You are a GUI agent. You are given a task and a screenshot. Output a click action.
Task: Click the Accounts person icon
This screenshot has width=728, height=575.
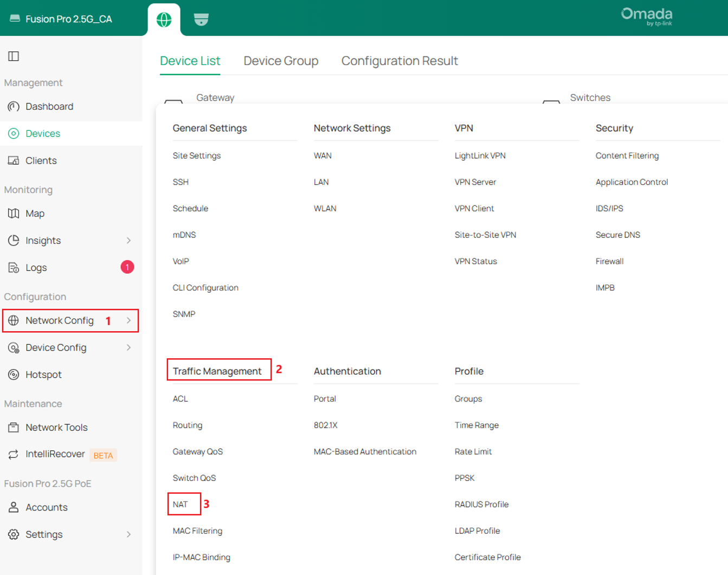pyautogui.click(x=14, y=507)
